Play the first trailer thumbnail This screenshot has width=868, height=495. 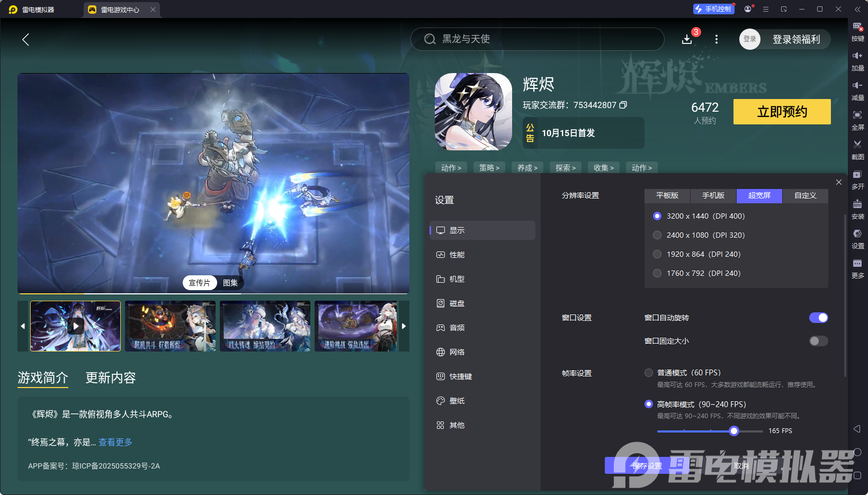coord(76,326)
